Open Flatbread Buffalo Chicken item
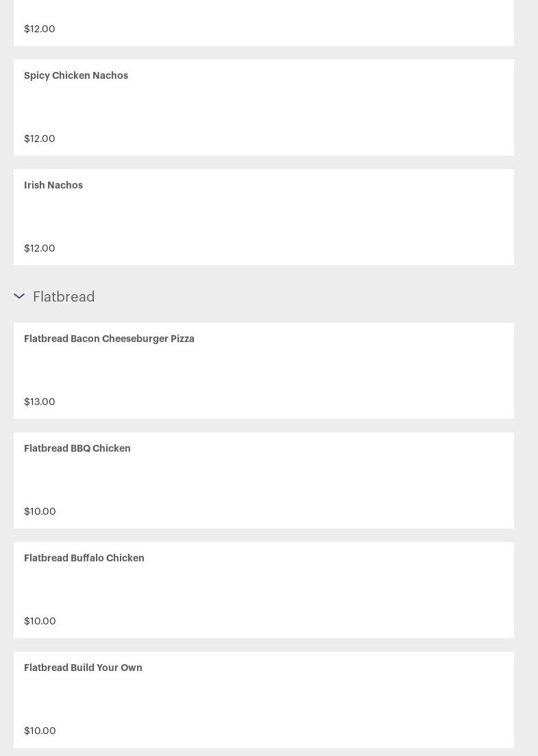This screenshot has height=756, width=538. [x=264, y=589]
